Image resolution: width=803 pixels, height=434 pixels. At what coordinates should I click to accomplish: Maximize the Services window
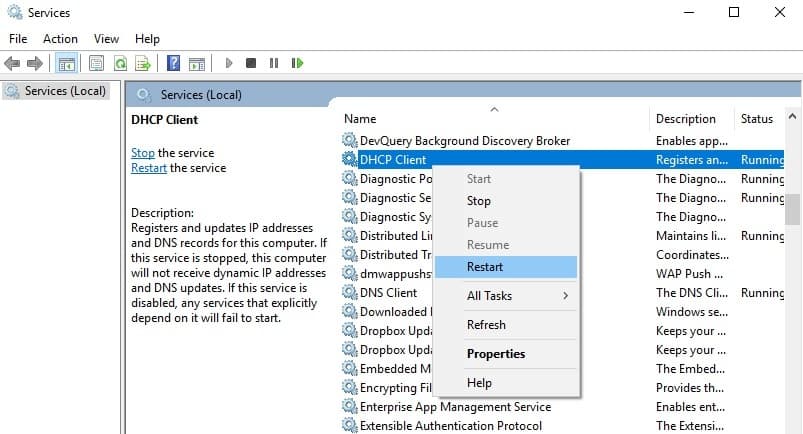(x=734, y=12)
